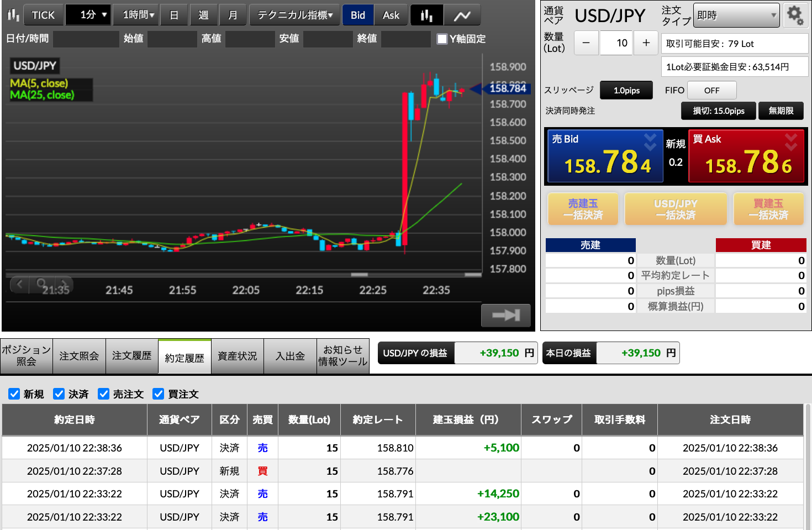This screenshot has height=530, width=812.
Task: Click the 約定レート column header
Action: 378,419
